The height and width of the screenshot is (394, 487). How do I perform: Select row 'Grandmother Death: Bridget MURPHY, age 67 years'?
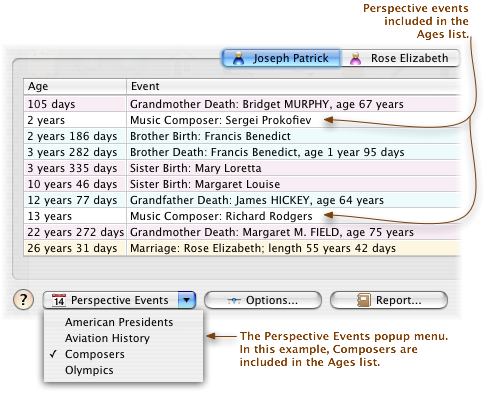point(242,104)
